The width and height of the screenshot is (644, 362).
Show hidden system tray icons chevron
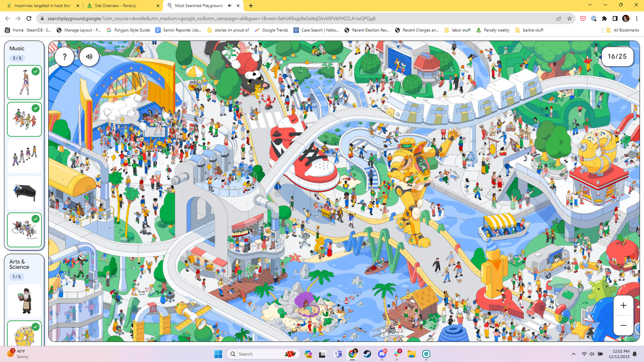[x=573, y=354]
